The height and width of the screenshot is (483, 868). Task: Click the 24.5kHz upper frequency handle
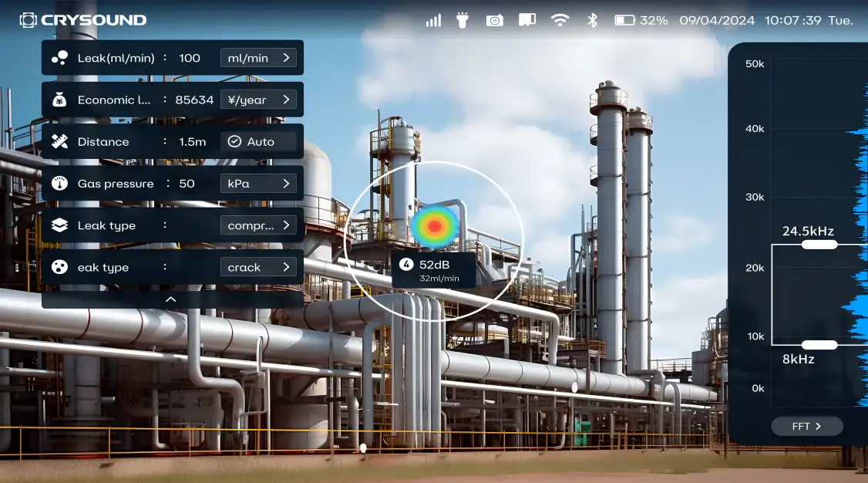819,245
